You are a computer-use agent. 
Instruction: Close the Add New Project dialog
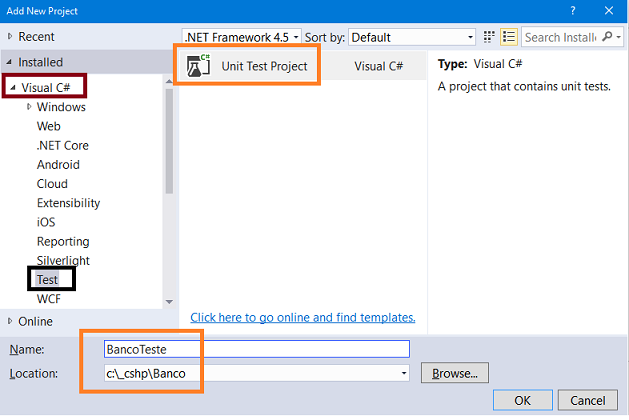pyautogui.click(x=609, y=10)
